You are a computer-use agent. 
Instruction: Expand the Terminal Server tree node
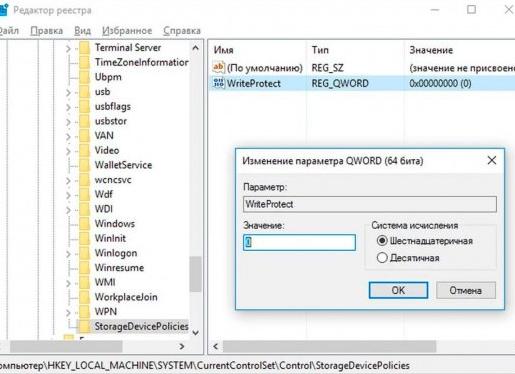click(68, 49)
